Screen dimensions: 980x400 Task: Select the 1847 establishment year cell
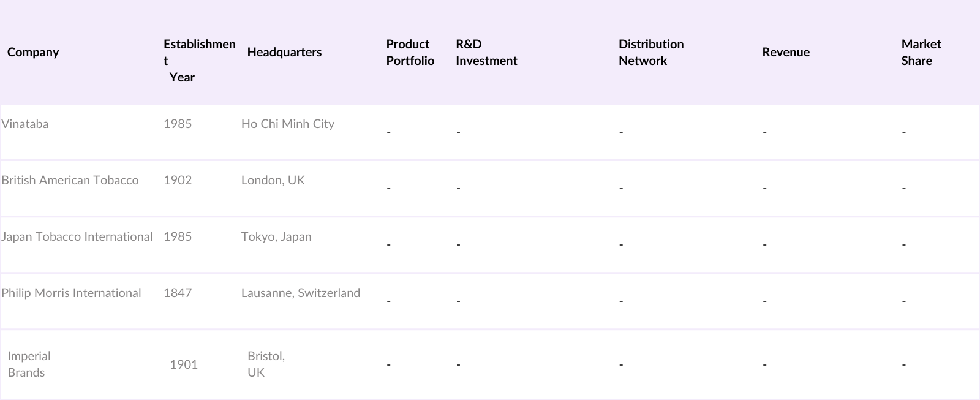coord(178,293)
